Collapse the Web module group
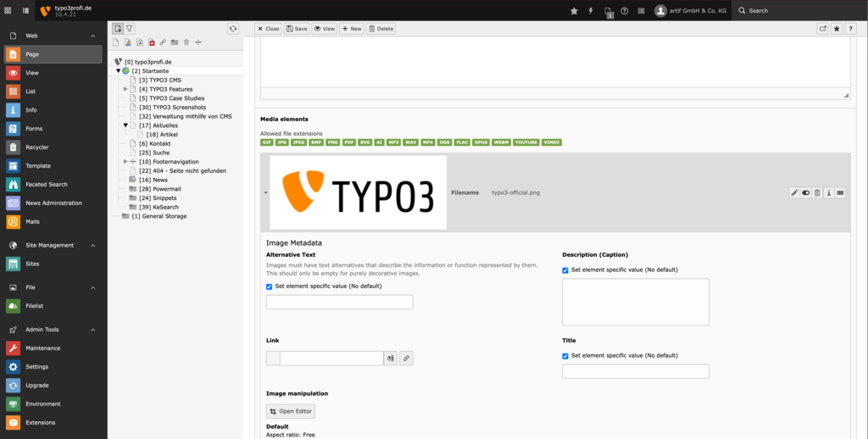The height and width of the screenshot is (439, 868). [93, 36]
